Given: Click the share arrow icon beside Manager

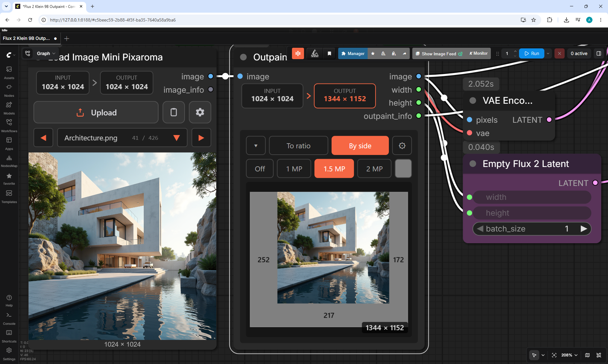Looking at the screenshot, I should point(404,53).
